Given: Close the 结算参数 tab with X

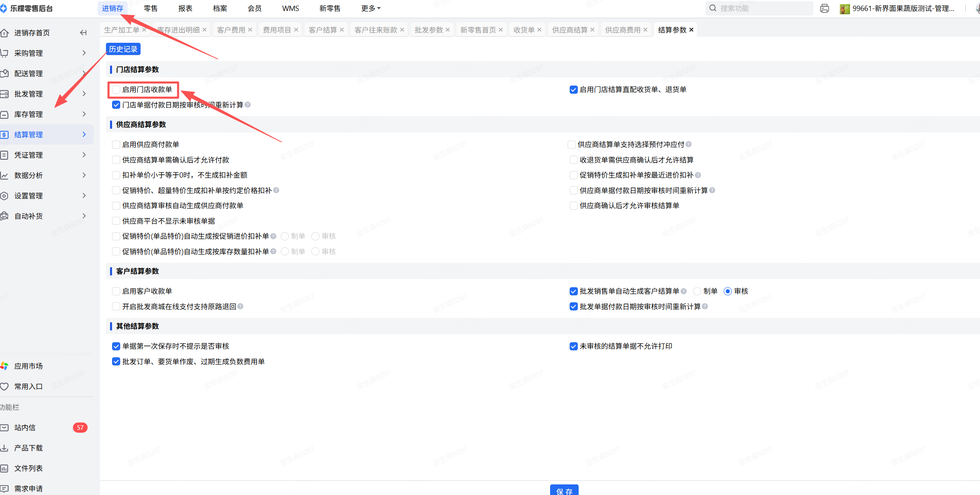Looking at the screenshot, I should coord(692,30).
